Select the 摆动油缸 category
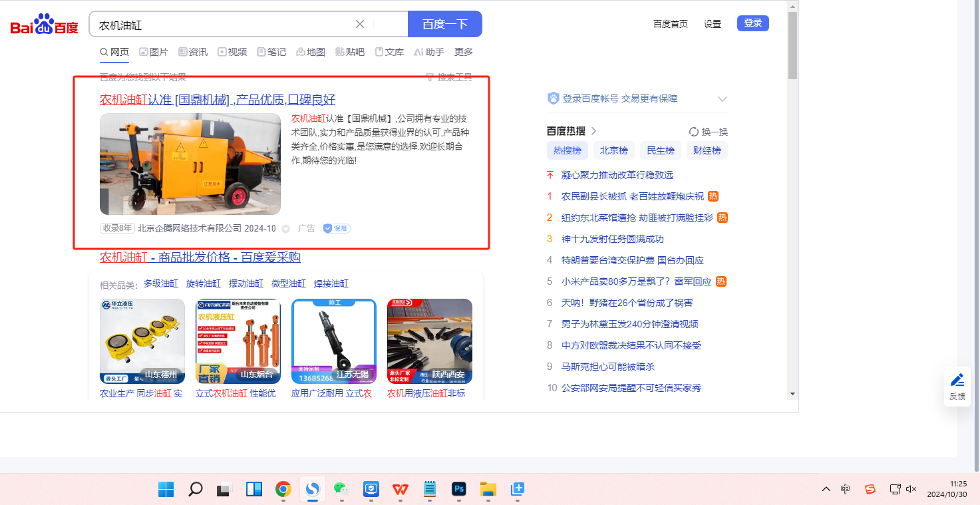 (246, 283)
